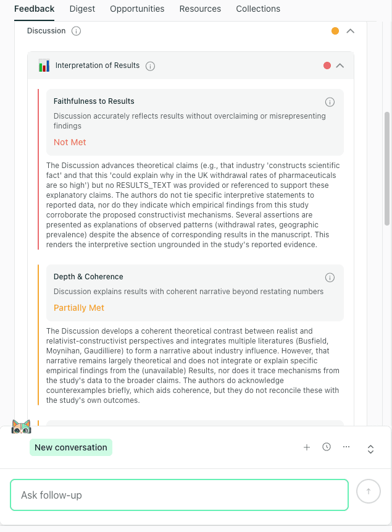Click the plus icon in the chat bar
The width and height of the screenshot is (392, 532).
point(307,447)
